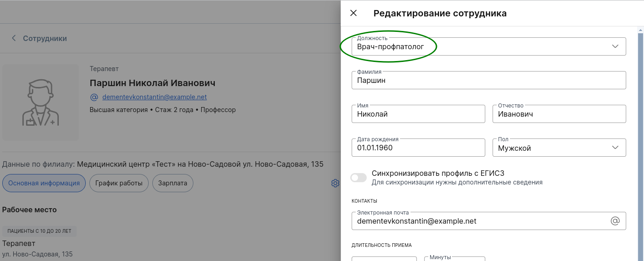Open the График работы tab
The image size is (644, 261).
(119, 183)
